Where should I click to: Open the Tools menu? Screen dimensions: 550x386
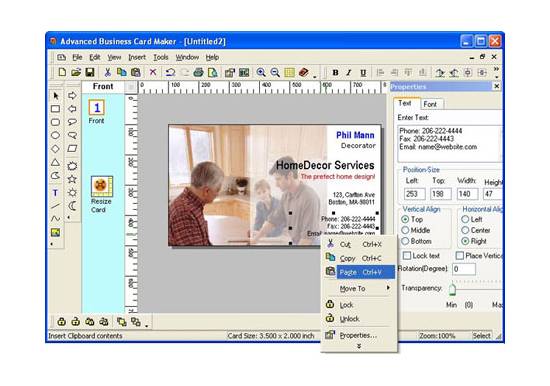[x=161, y=57]
